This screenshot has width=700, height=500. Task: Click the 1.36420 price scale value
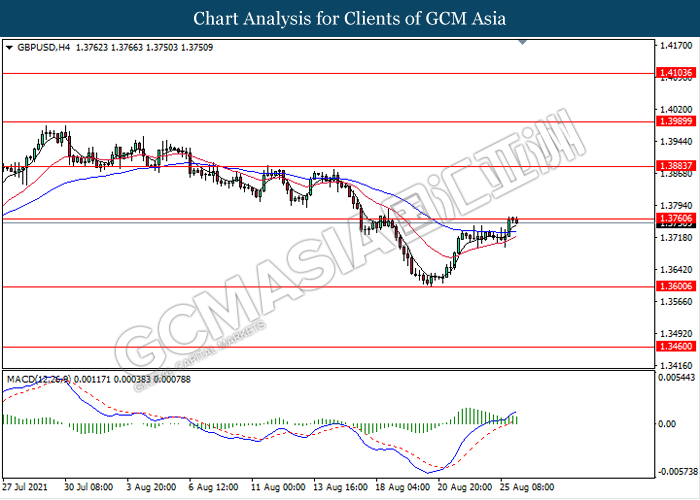pyautogui.click(x=676, y=270)
